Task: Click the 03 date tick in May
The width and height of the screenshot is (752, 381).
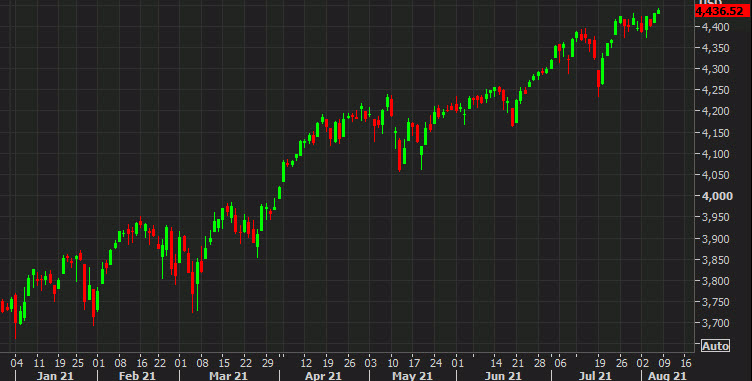Action: (x=372, y=362)
